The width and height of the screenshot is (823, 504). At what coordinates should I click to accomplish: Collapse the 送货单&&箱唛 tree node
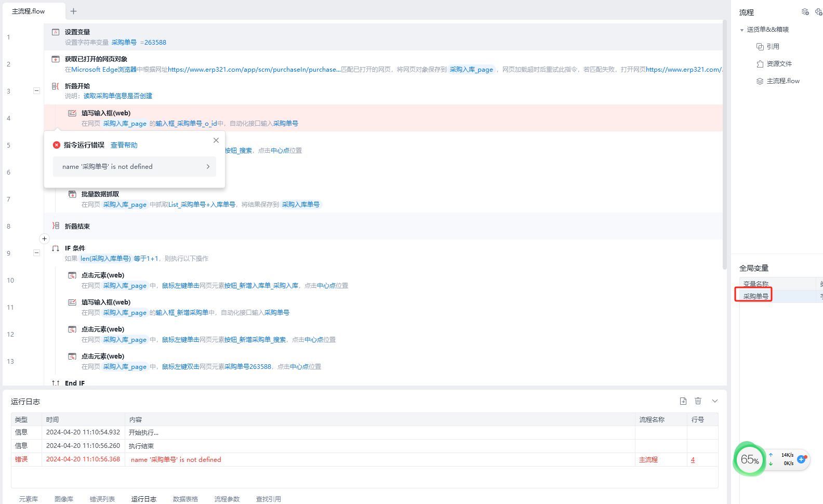(742, 30)
